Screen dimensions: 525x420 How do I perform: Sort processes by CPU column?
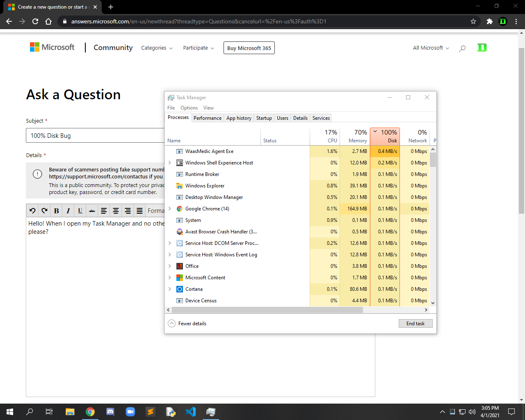click(325, 136)
